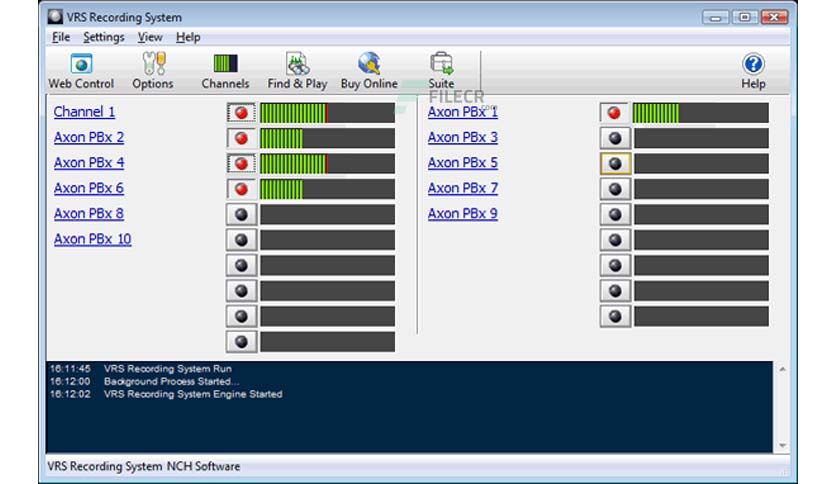
Task: Click the status bar text 'VRS Recording System NCH Software'
Action: [x=144, y=466]
